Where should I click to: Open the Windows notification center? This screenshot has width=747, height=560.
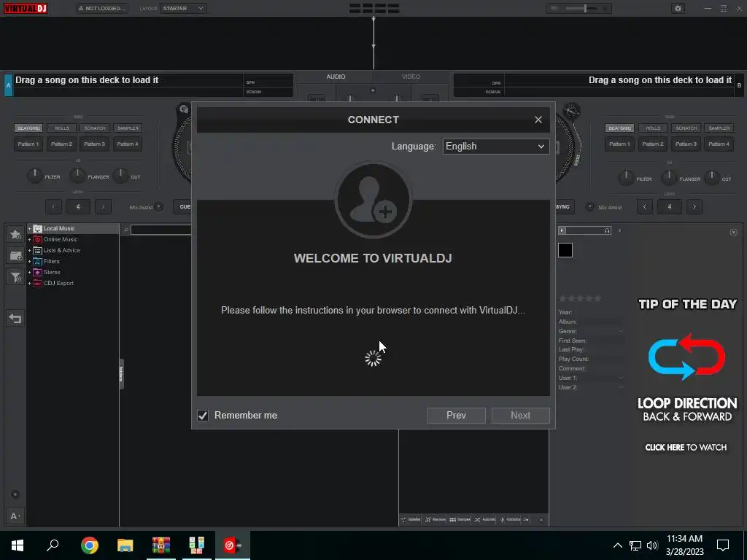[x=723, y=545]
